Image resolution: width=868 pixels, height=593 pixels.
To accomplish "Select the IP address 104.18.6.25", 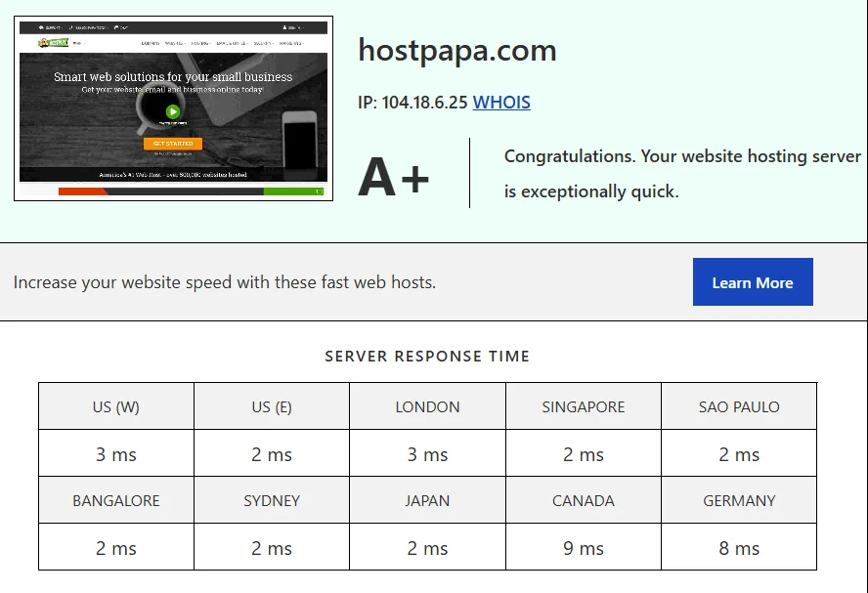I will pos(424,103).
